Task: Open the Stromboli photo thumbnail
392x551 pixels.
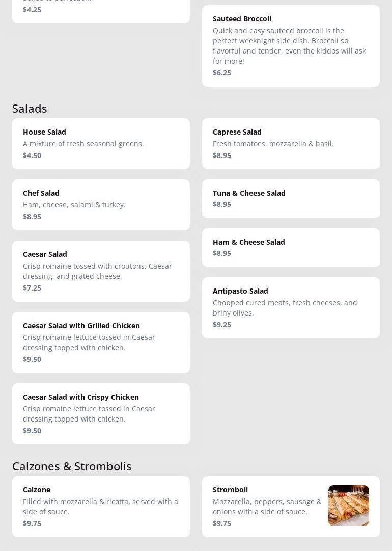Action: (348, 505)
